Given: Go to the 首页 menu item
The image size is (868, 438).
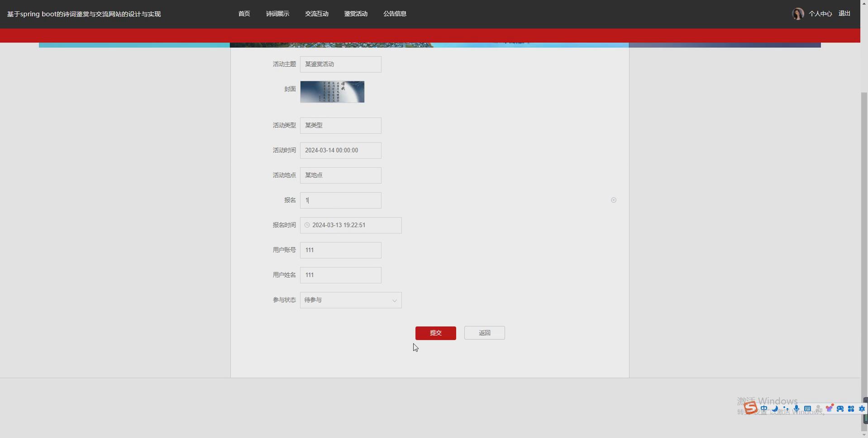Looking at the screenshot, I should pos(244,14).
